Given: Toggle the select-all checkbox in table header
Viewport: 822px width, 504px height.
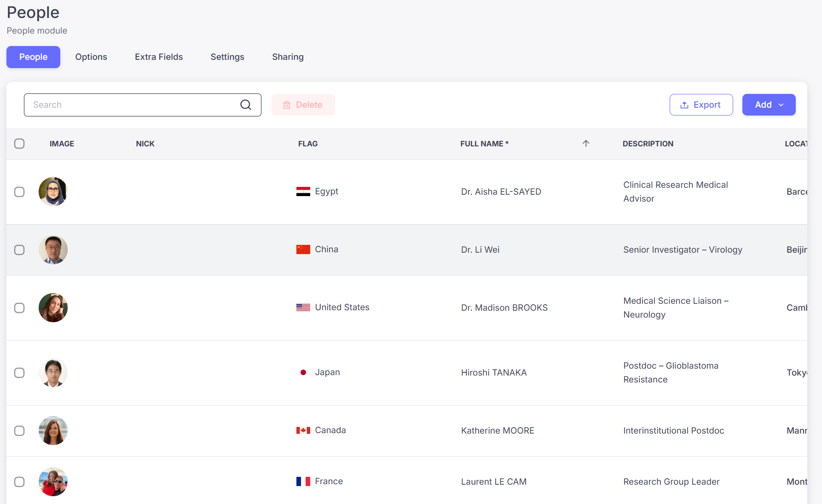Looking at the screenshot, I should (x=19, y=144).
